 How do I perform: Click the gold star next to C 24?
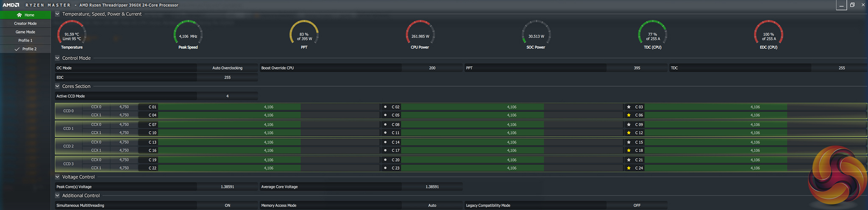(629, 168)
